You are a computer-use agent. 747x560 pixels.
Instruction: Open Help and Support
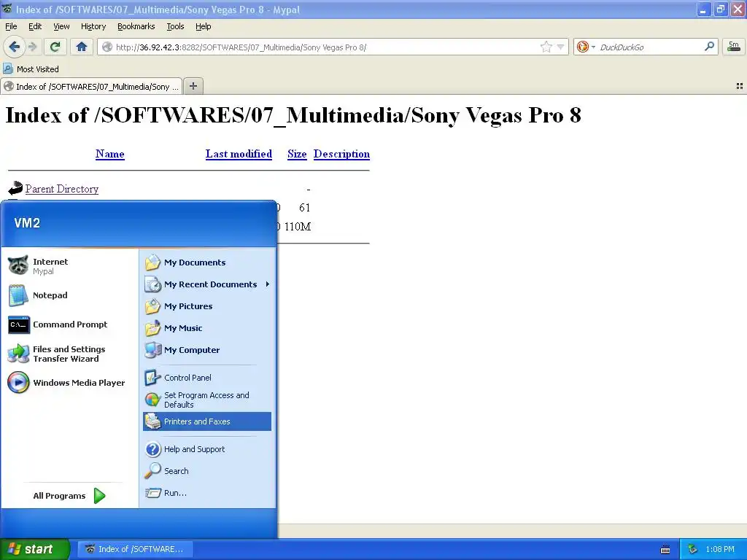[x=207, y=449]
